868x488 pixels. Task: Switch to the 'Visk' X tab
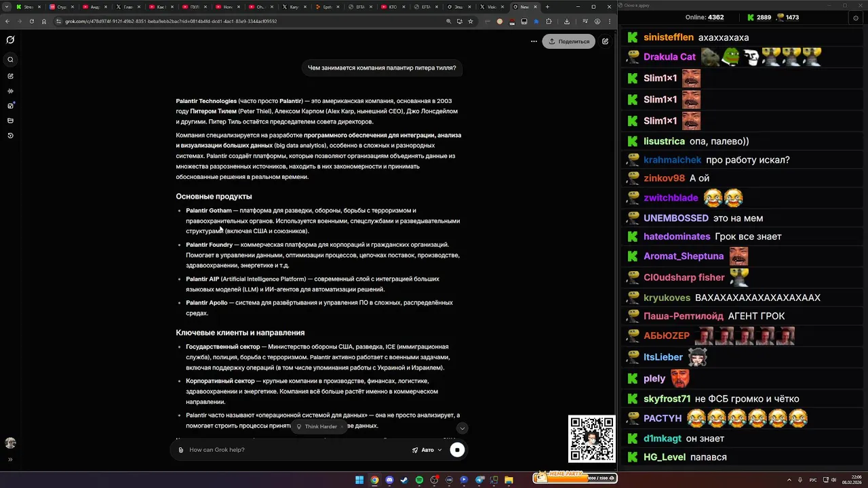click(x=492, y=7)
